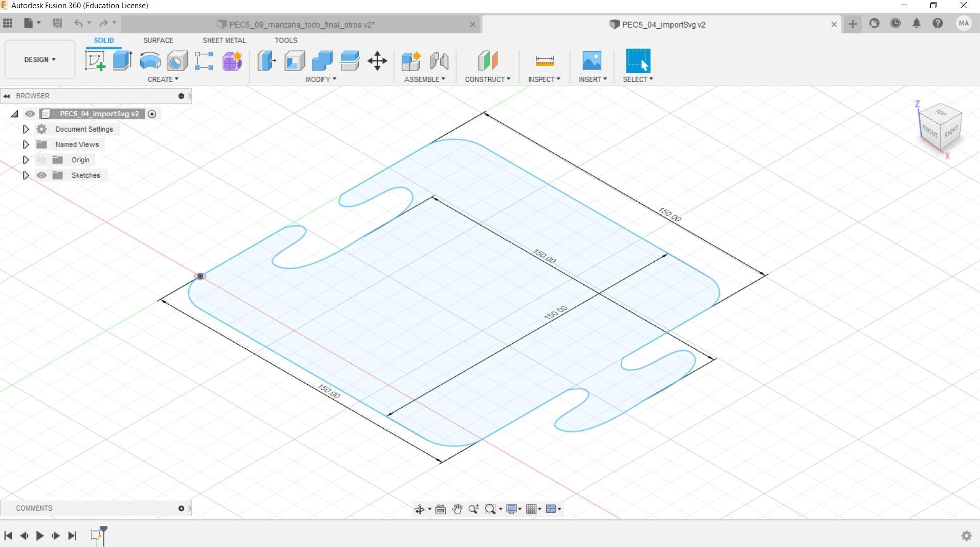This screenshot has height=547, width=980.
Task: Jump to the timeline end
Action: pos(72,536)
